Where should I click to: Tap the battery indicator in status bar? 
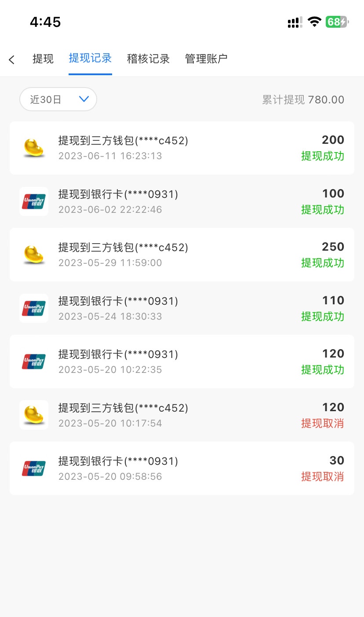337,22
